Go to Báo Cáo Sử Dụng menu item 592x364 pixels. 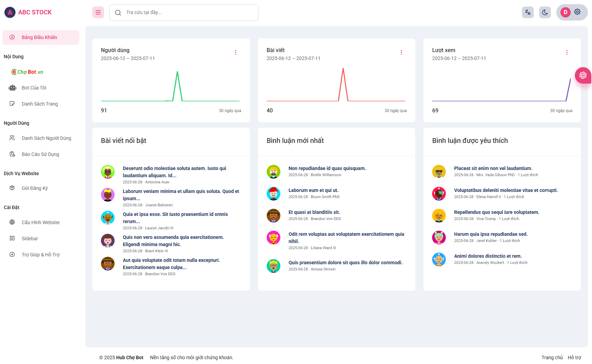click(x=40, y=154)
